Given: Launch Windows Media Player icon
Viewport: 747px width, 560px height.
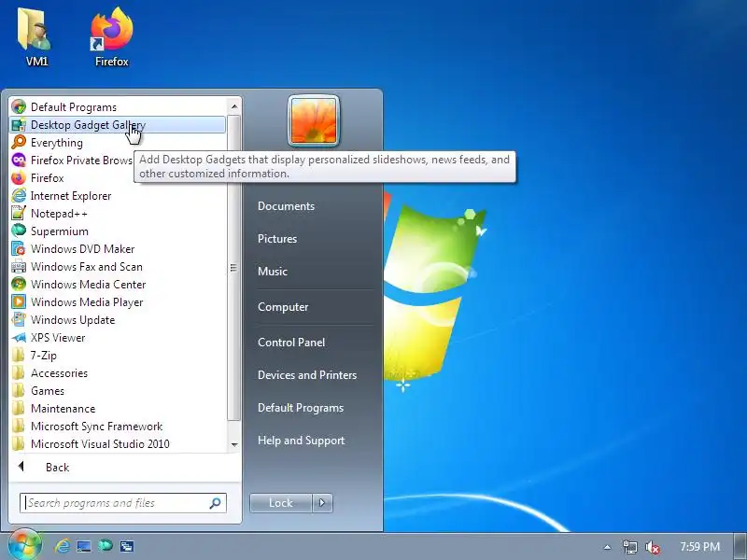Looking at the screenshot, I should (19, 301).
